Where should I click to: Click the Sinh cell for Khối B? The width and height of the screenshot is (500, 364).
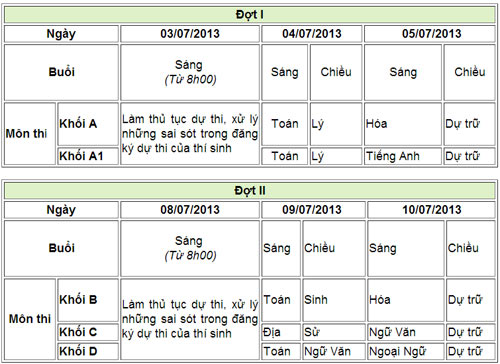click(x=334, y=300)
